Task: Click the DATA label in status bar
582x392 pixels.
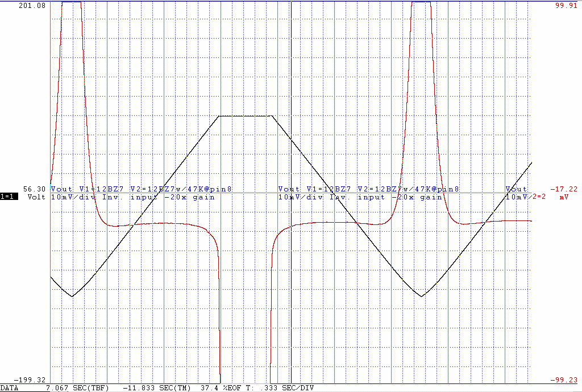Action: (10, 388)
